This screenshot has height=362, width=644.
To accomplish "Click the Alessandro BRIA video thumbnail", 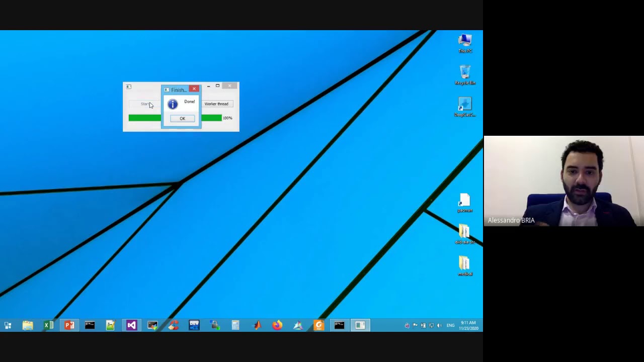I will point(563,181).
